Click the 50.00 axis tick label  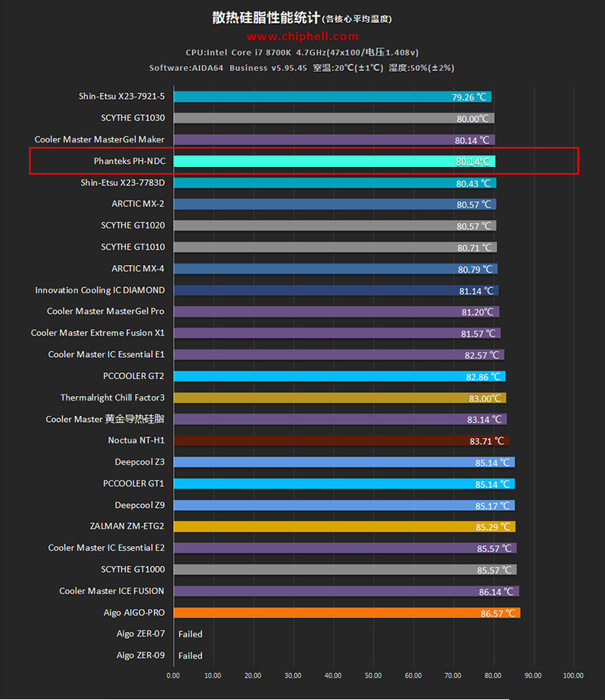(x=373, y=675)
